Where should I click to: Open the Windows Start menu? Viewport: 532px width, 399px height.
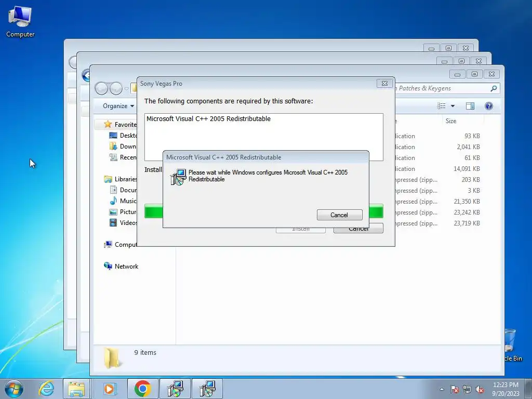point(14,389)
